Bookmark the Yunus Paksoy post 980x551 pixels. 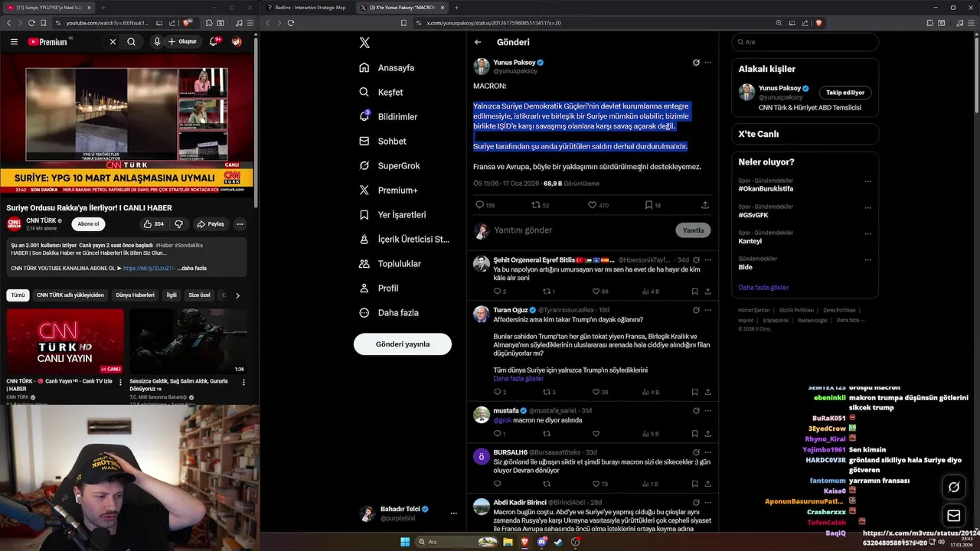(648, 205)
